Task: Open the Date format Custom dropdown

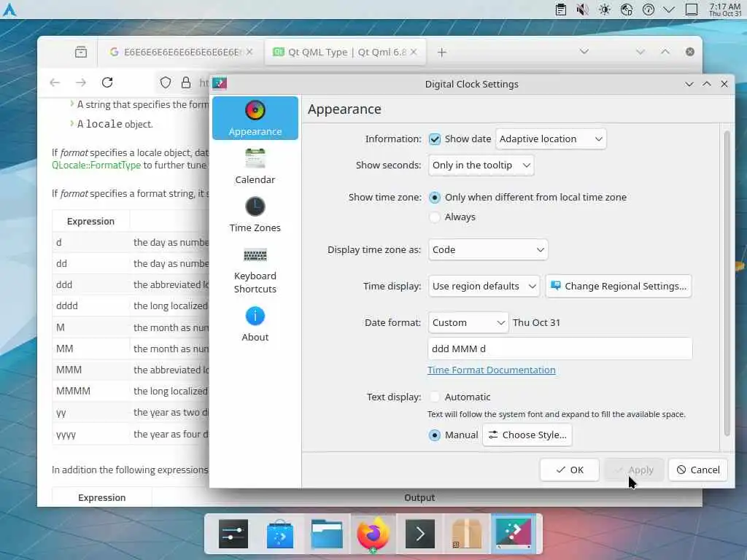Action: 468,322
